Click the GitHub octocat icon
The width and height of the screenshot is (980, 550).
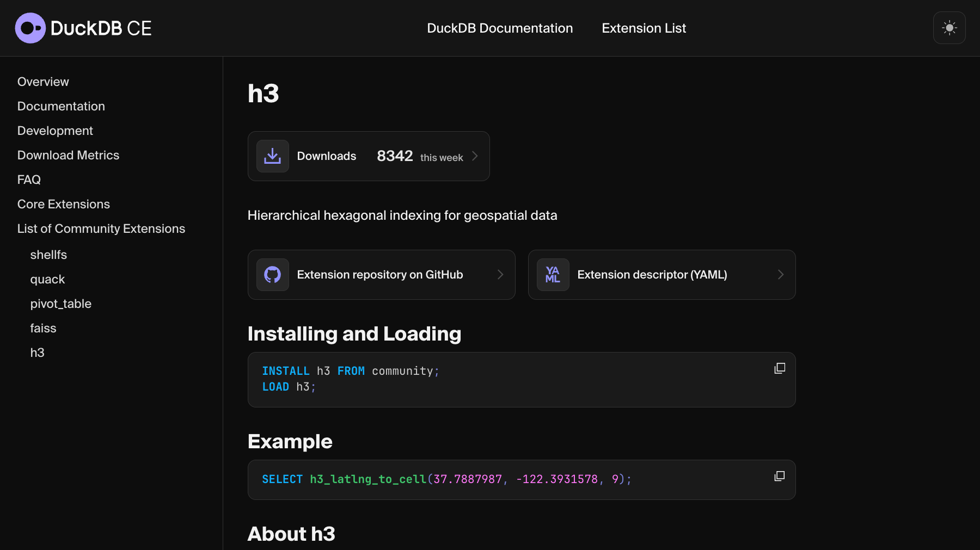pyautogui.click(x=273, y=275)
